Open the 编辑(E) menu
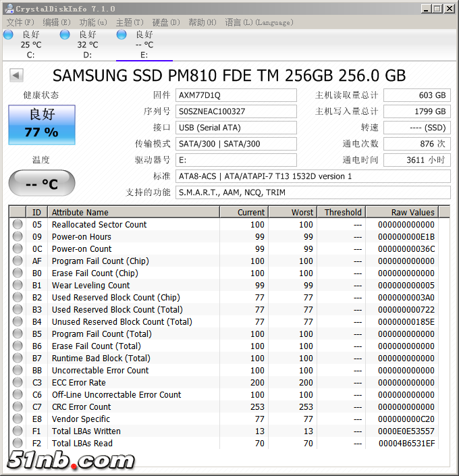 coord(57,22)
